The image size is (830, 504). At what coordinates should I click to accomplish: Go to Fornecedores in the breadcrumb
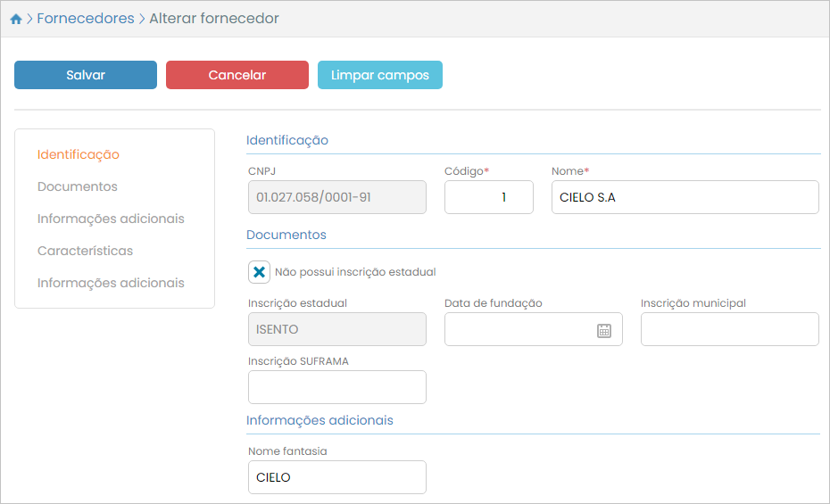86,19
